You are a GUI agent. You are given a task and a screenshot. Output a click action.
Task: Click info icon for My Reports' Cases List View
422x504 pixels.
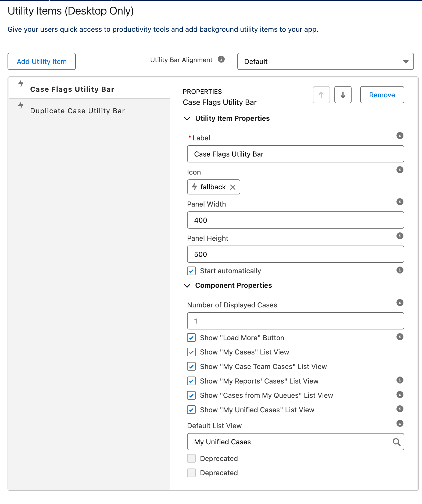[400, 380]
